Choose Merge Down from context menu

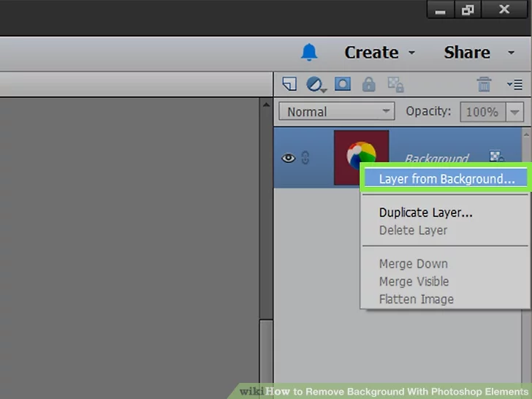coord(414,264)
